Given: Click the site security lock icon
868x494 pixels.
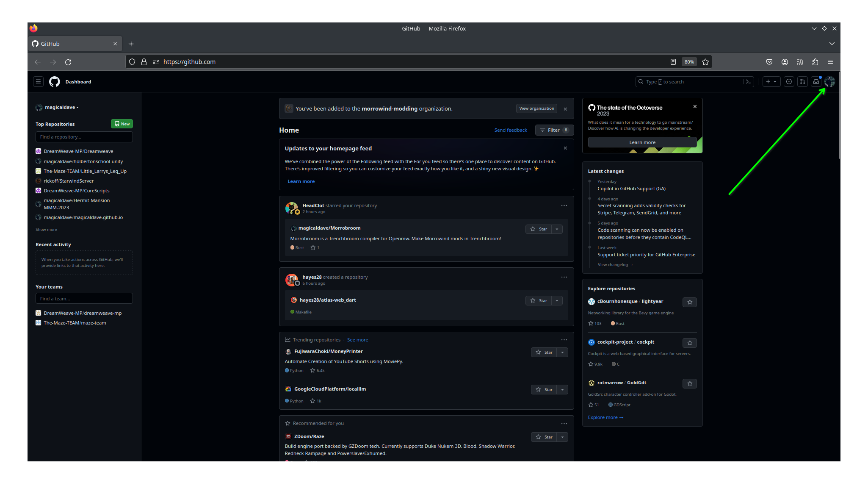Looking at the screenshot, I should click(144, 62).
